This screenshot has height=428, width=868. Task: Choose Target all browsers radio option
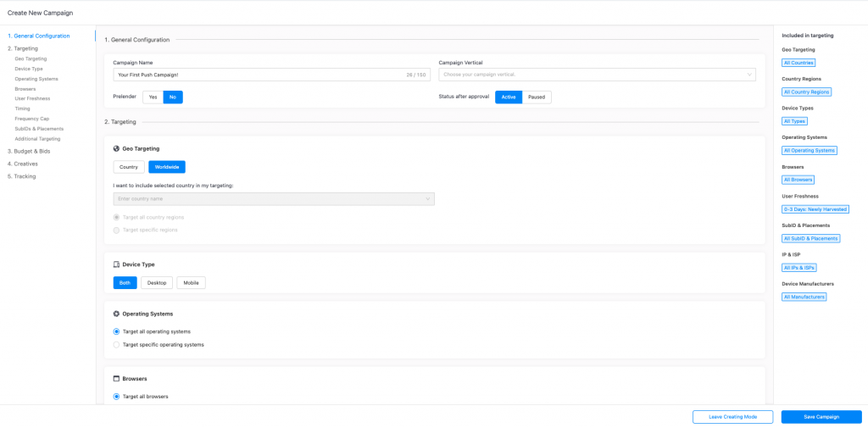click(117, 397)
